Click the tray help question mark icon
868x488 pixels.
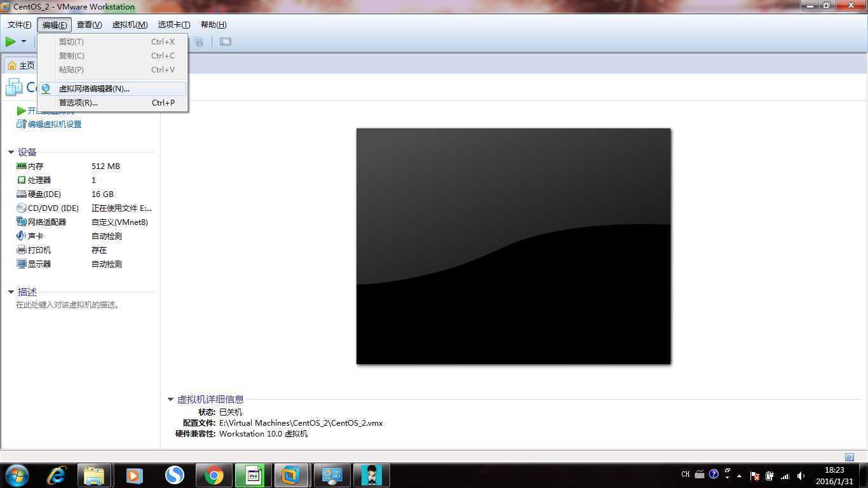click(x=714, y=474)
